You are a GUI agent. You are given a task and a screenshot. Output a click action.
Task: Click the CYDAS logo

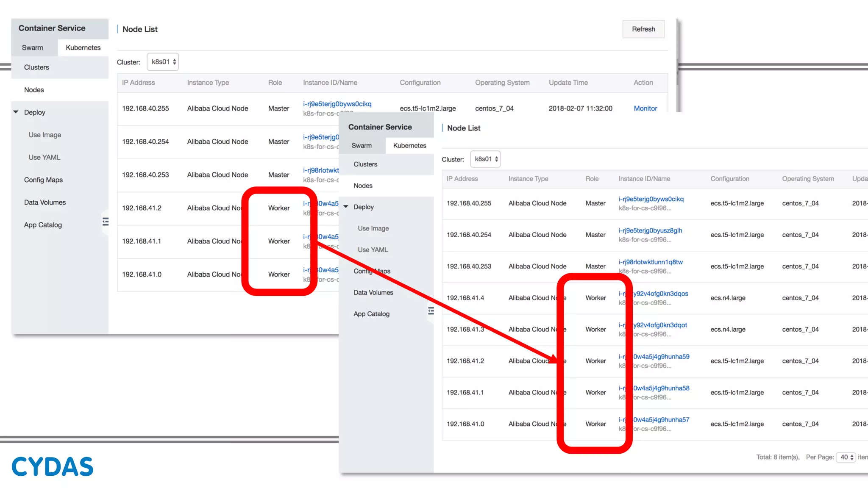click(x=53, y=467)
